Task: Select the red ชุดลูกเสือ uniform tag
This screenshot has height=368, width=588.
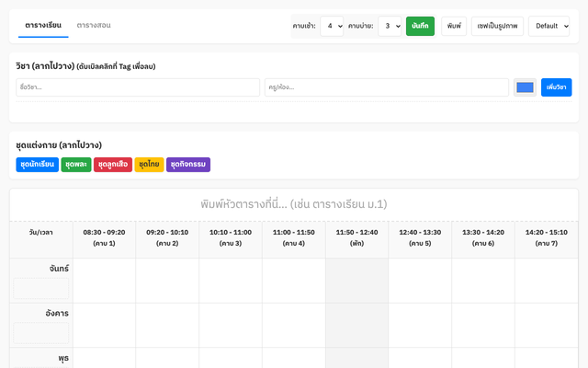Action: [113, 165]
